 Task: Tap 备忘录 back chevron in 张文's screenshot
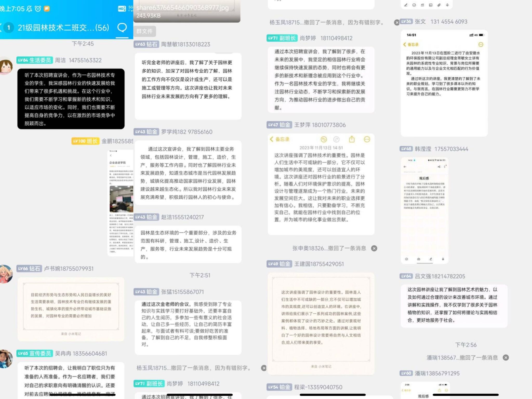tap(405, 44)
